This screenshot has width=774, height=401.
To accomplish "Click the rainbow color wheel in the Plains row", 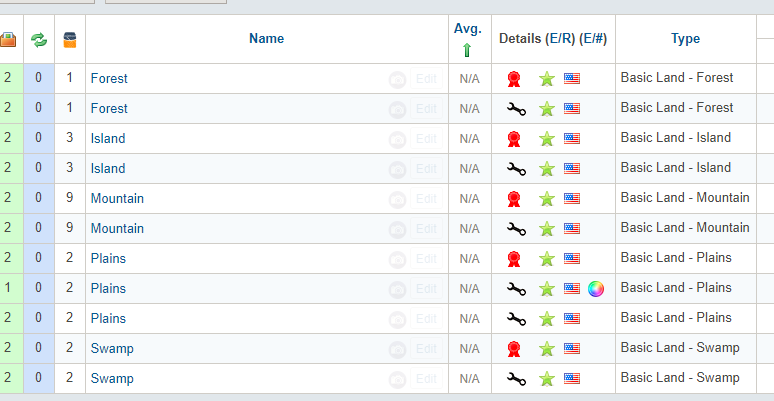I will (x=597, y=289).
